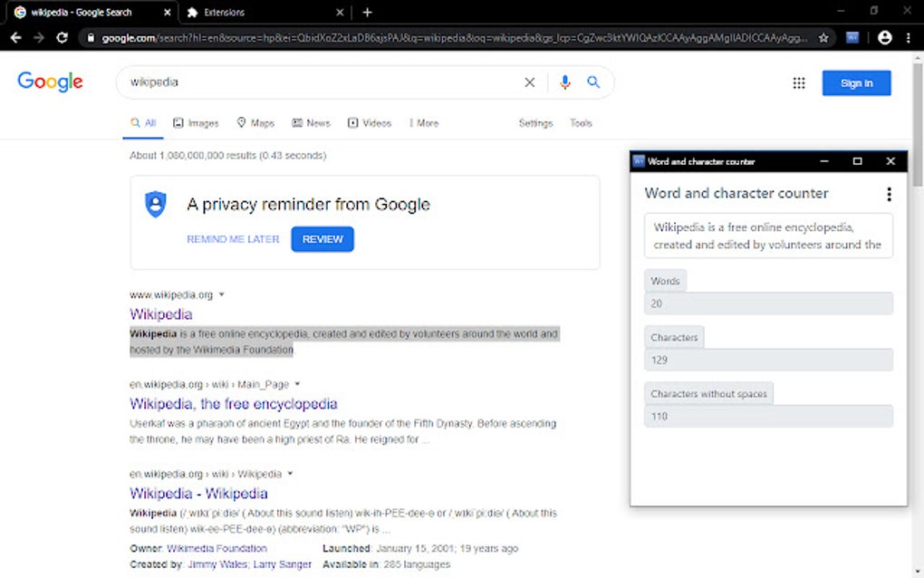This screenshot has height=578, width=924.
Task: Open the More search filters dropdown
Action: click(423, 123)
